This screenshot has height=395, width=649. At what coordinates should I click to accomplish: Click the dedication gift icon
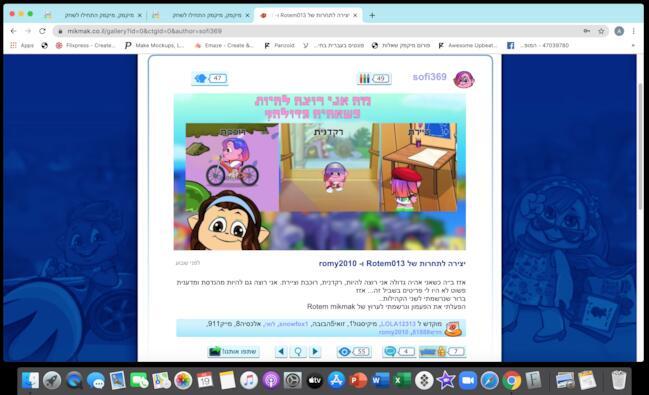[453, 328]
